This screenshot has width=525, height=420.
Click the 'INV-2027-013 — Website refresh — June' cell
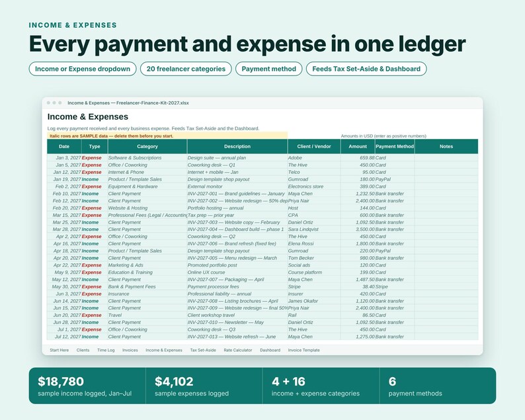(237, 337)
